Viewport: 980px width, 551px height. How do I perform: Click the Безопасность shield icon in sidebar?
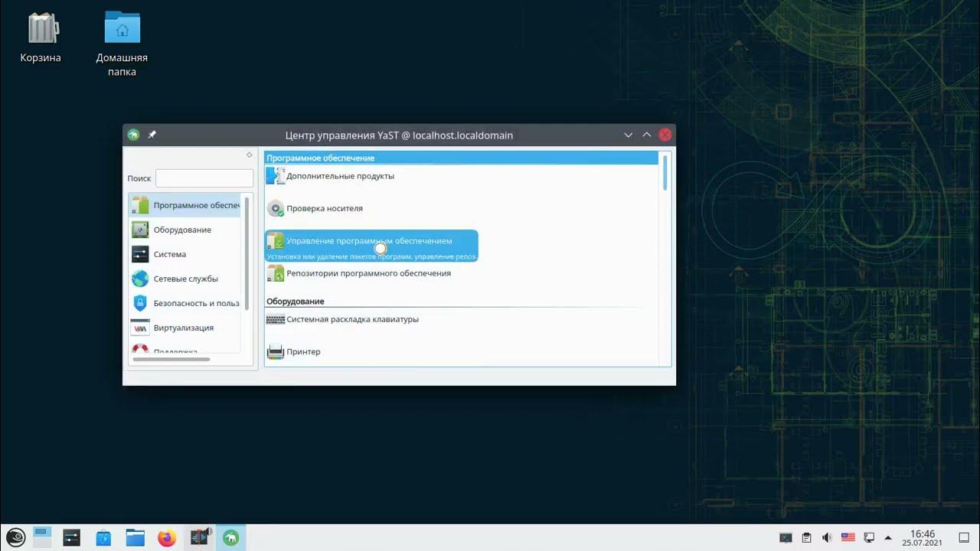click(x=140, y=303)
